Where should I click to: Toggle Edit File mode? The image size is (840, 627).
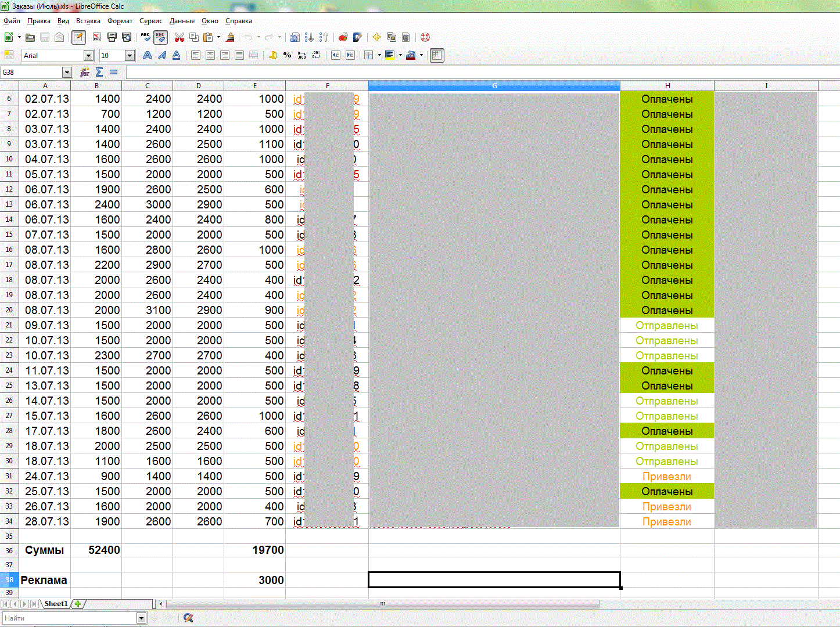[x=78, y=37]
